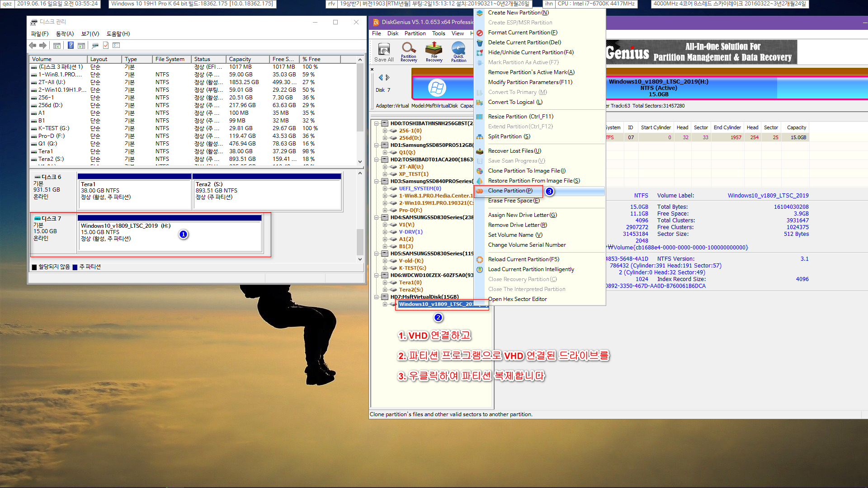Click the Properties checkmark icon in Disk Management
Viewport: 868px width, 488px height.
pyautogui.click(x=106, y=45)
